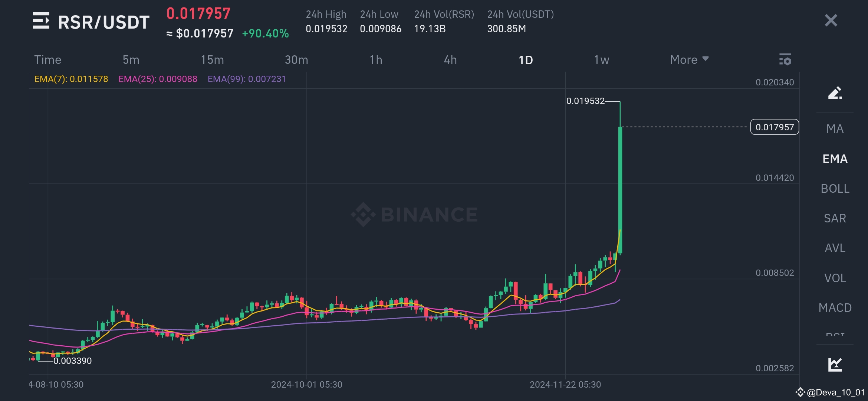Screen dimensions: 868x401
Task: Click the large green latest candlestick
Action: [620, 190]
